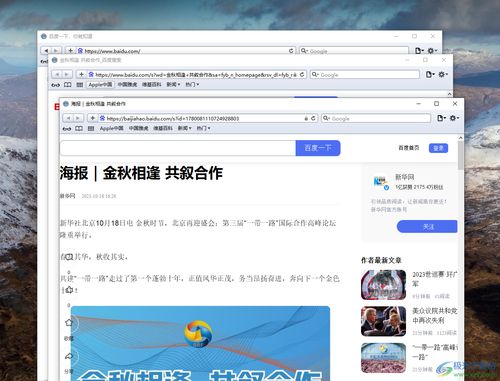The image size is (500, 381).
Task: Like the article with thumbs-up icon
Action: pyautogui.click(x=69, y=290)
